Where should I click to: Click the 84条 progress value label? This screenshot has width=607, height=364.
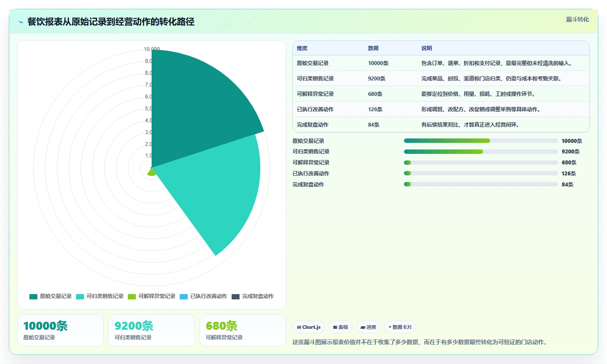[x=567, y=185]
